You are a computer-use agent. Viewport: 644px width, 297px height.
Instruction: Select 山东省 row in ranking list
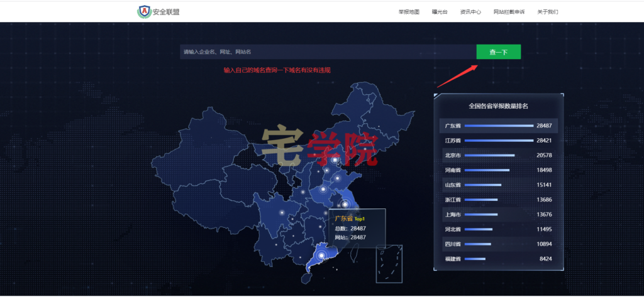point(499,185)
